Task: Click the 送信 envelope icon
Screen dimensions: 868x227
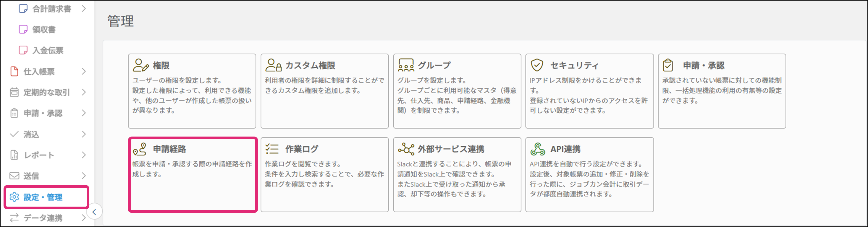Action: tap(14, 176)
